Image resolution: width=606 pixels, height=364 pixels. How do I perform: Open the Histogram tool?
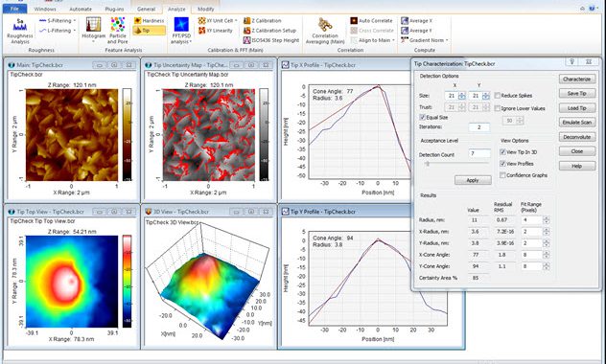pos(93,30)
